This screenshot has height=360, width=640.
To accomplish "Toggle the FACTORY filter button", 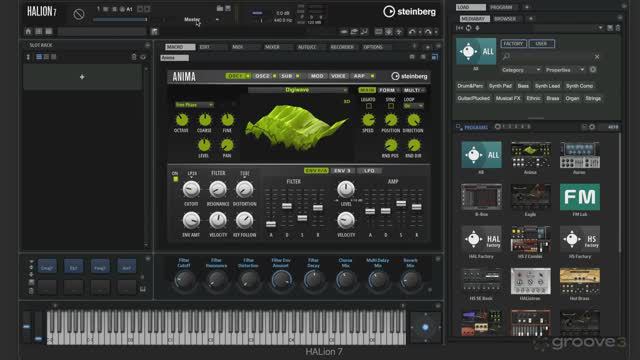I will [x=513, y=44].
